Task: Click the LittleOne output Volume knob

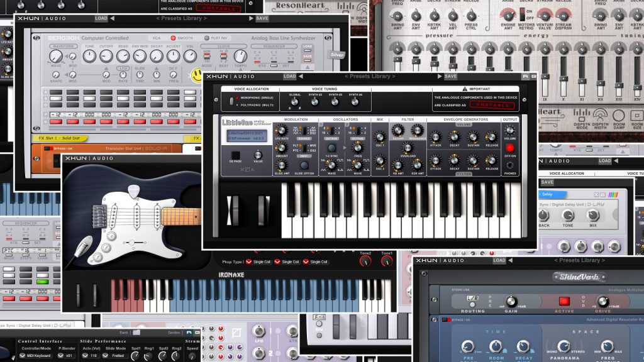Action: (x=509, y=131)
